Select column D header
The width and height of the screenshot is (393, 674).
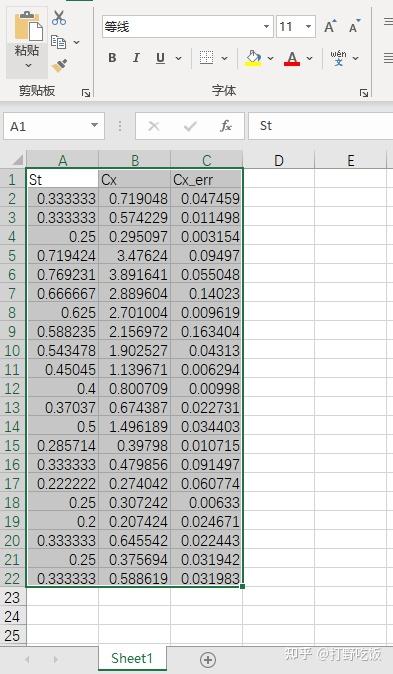coord(279,161)
